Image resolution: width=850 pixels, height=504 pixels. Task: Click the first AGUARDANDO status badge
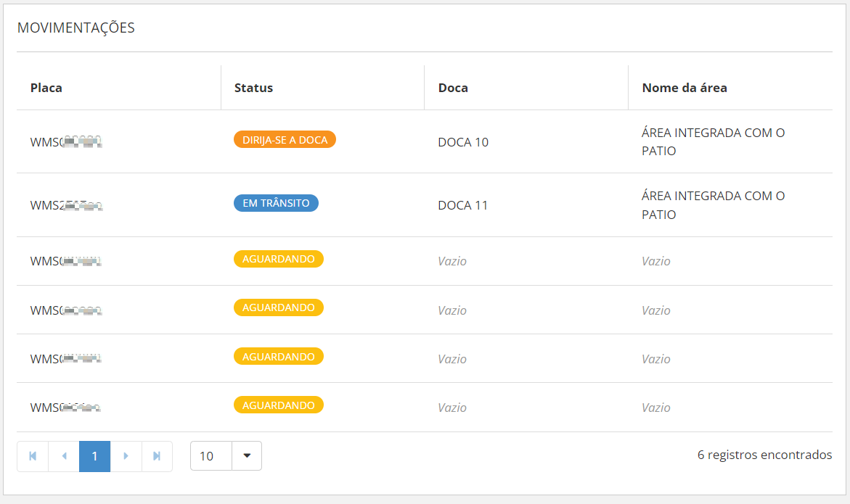pyautogui.click(x=279, y=259)
